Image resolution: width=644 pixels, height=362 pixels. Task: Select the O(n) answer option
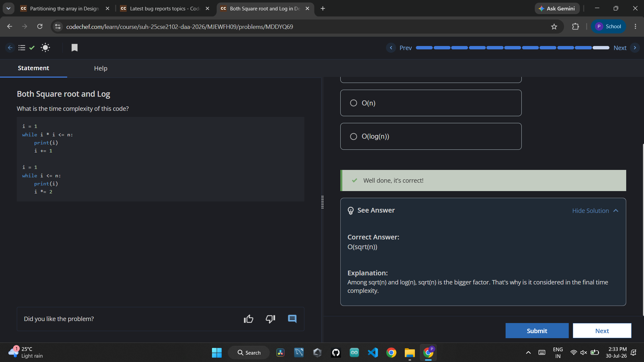pos(431,103)
